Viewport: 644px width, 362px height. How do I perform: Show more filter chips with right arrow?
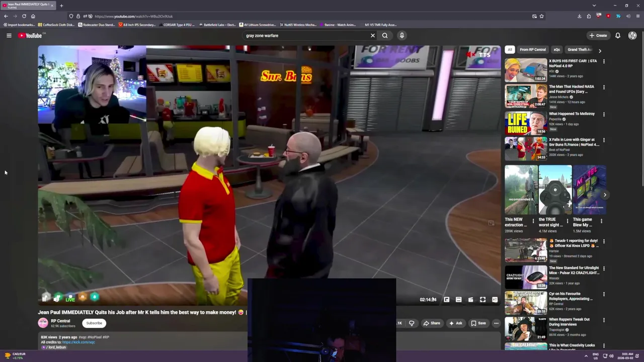coord(600,50)
